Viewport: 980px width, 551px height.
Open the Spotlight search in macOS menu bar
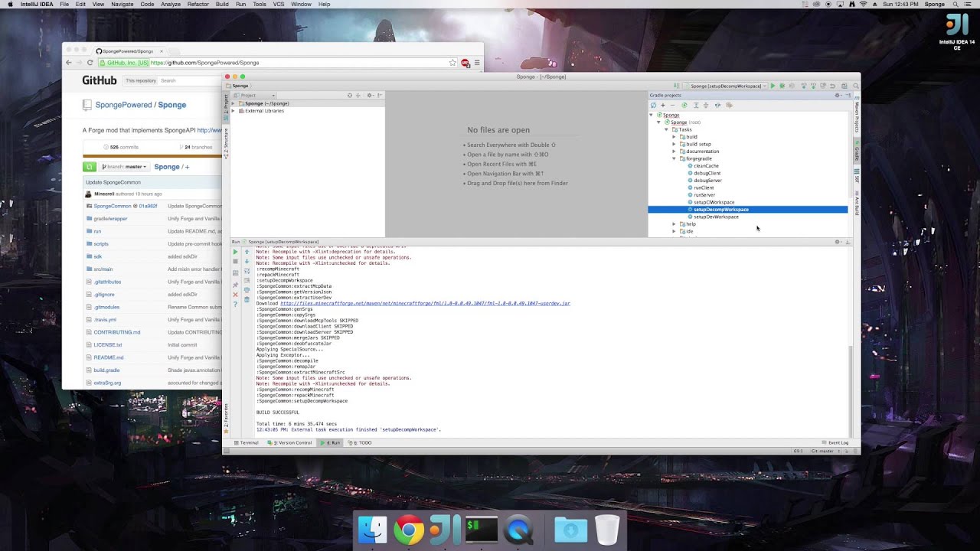tap(955, 5)
